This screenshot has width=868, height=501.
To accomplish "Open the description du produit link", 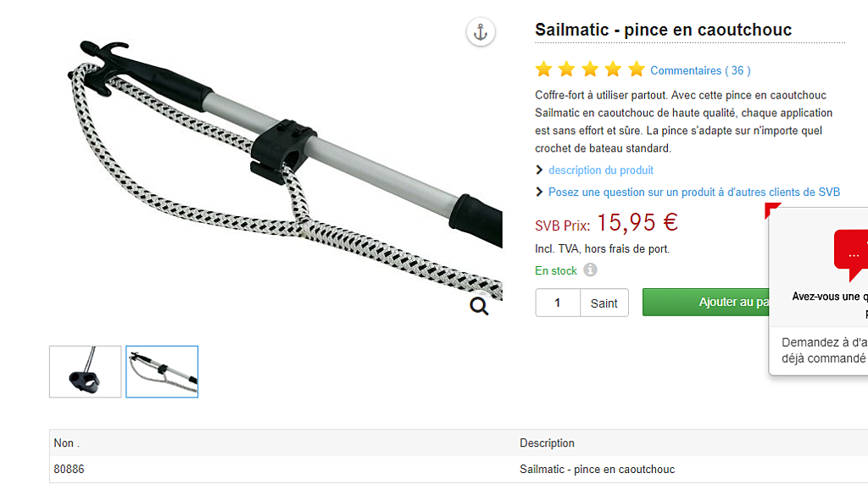I will [601, 170].
